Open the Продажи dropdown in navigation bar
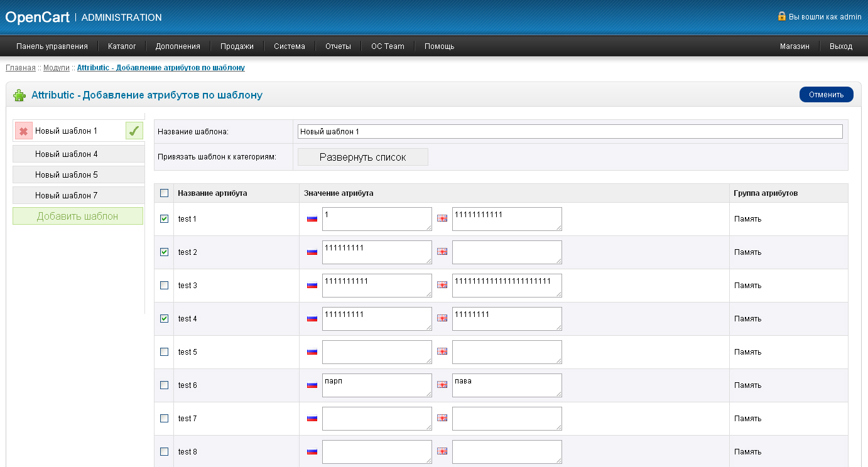 tap(237, 46)
